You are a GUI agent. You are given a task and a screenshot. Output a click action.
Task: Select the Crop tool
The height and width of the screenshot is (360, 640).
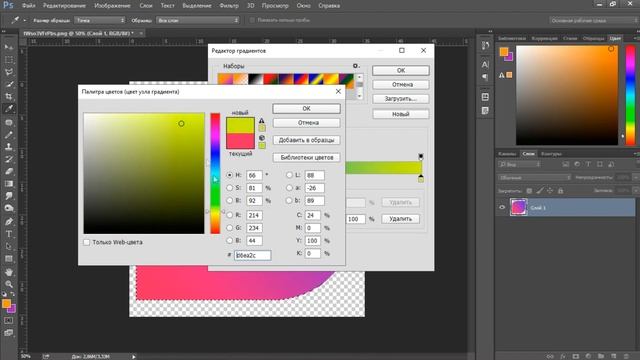click(9, 97)
